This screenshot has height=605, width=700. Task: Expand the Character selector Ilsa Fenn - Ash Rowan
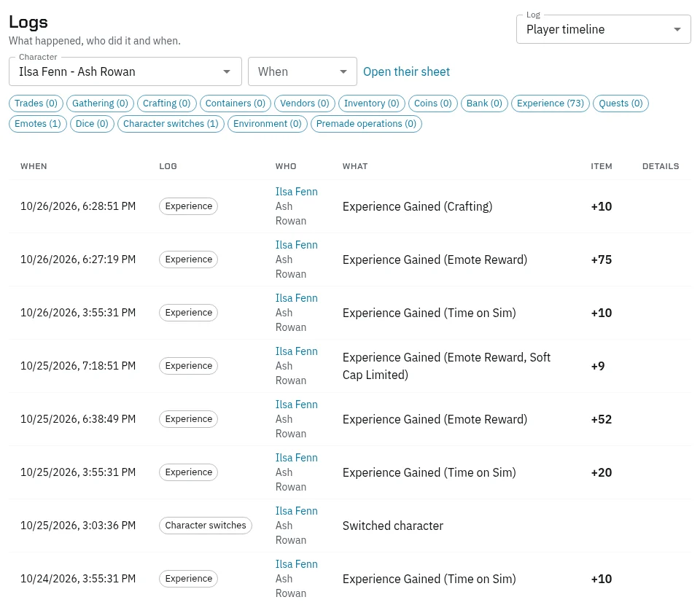[125, 71]
